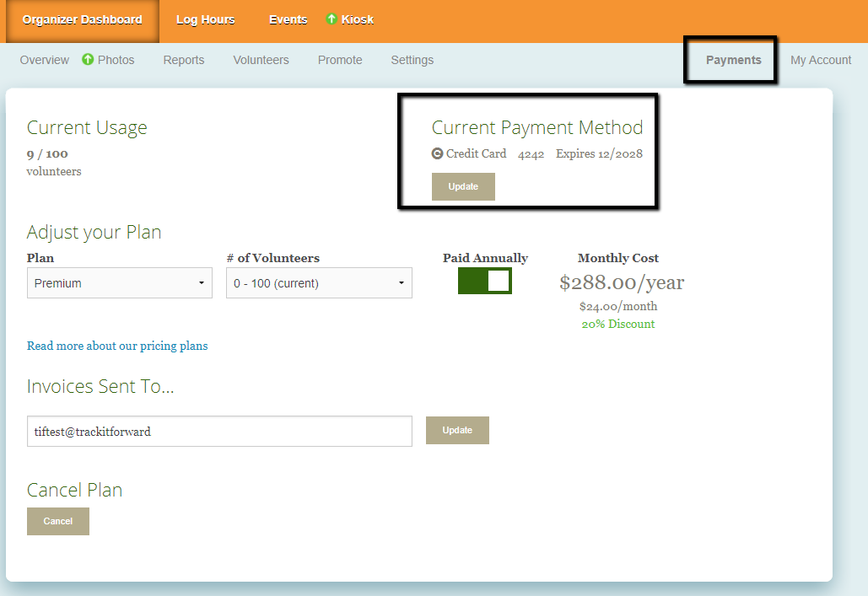The height and width of the screenshot is (596, 868).
Task: Open the Kiosk tab
Action: [357, 20]
